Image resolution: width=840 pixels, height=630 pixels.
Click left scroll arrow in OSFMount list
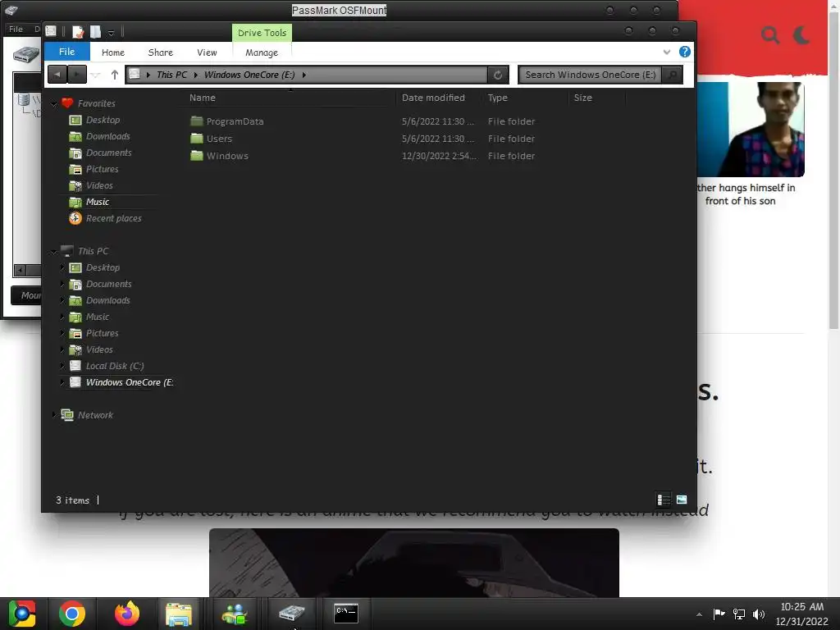point(20,270)
